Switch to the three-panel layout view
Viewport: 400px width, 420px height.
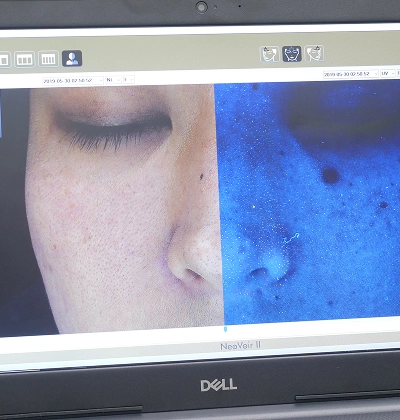click(25, 60)
